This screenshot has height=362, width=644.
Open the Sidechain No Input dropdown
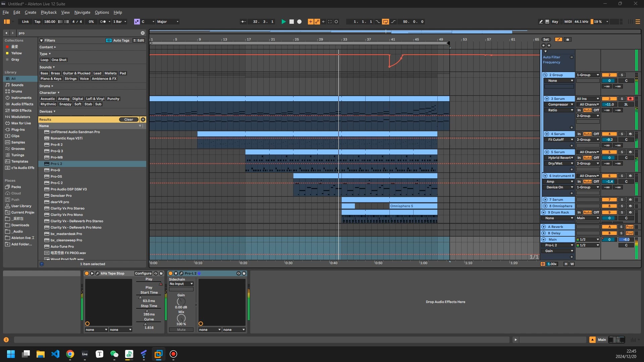coord(181,284)
